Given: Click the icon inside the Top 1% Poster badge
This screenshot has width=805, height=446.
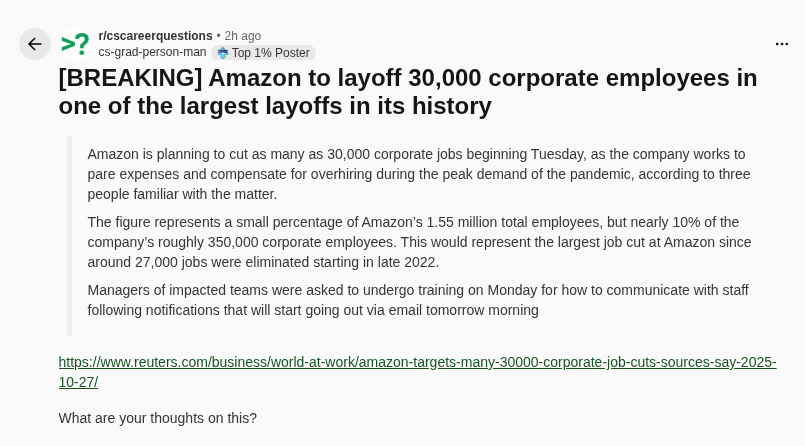Looking at the screenshot, I should [x=223, y=53].
